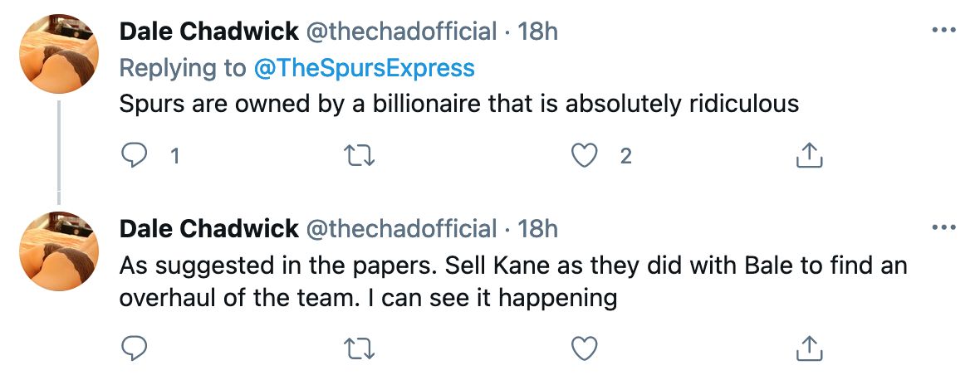The image size is (980, 380).
Task: Reply to the billionaire tweet
Action: (134, 154)
